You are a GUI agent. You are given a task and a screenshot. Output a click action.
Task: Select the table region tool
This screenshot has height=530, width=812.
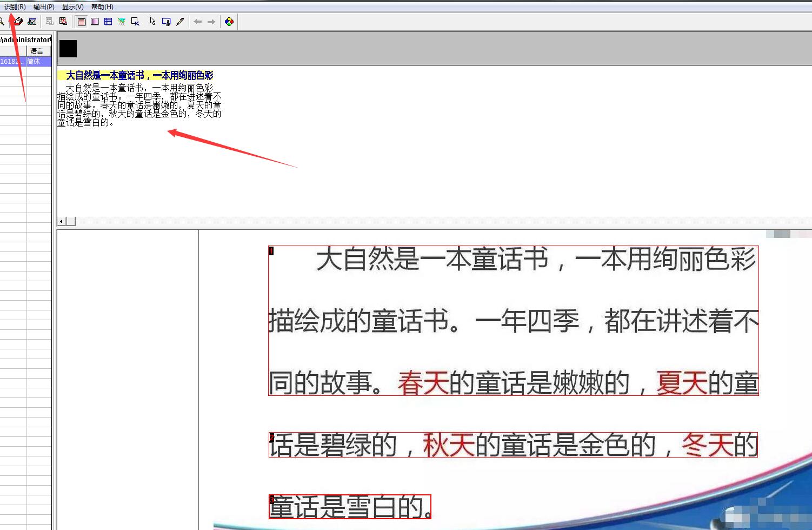point(108,21)
